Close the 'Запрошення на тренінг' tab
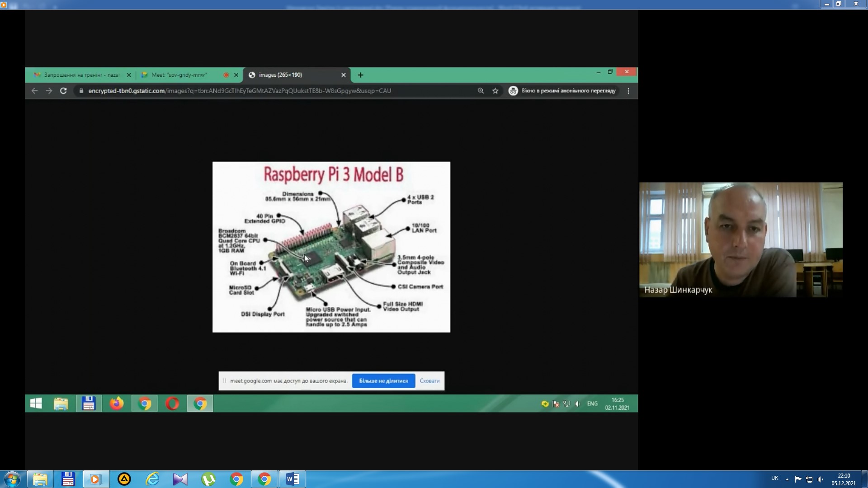This screenshot has width=868, height=488. [129, 75]
